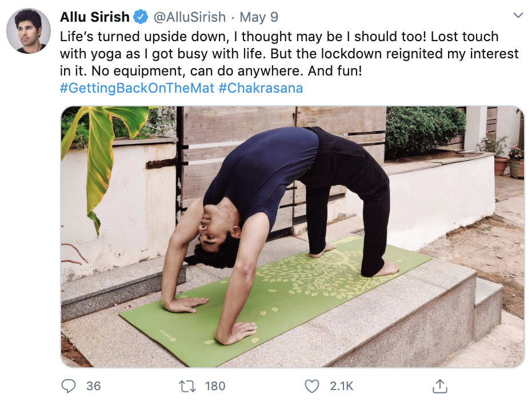This screenshot has width=532, height=401.
Task: Click the 180 retweets count
Action: tap(215, 386)
